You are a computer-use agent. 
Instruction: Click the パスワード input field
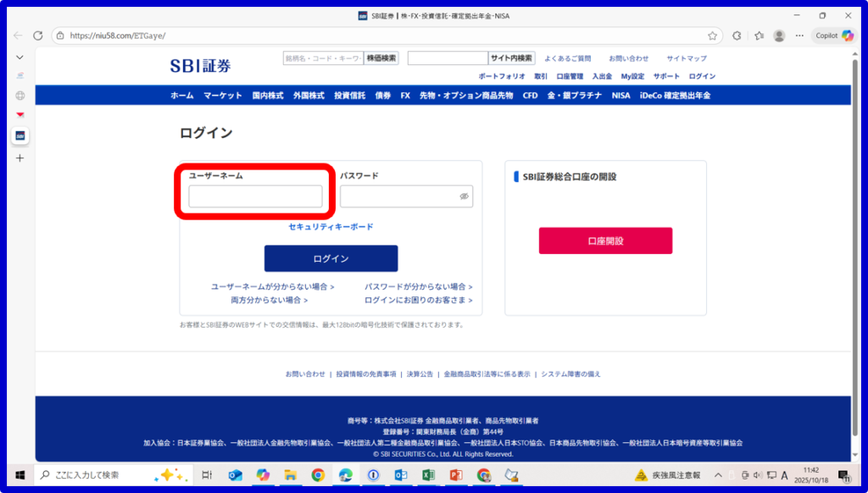[x=398, y=197]
